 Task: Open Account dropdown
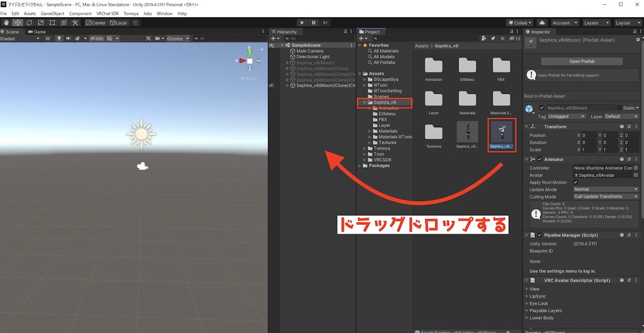tap(564, 23)
